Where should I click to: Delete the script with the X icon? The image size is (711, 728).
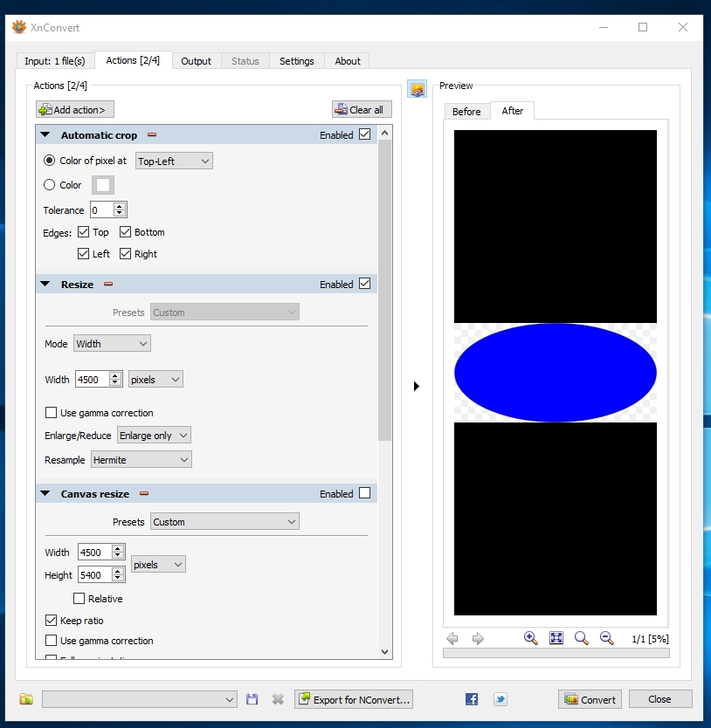pyautogui.click(x=278, y=699)
